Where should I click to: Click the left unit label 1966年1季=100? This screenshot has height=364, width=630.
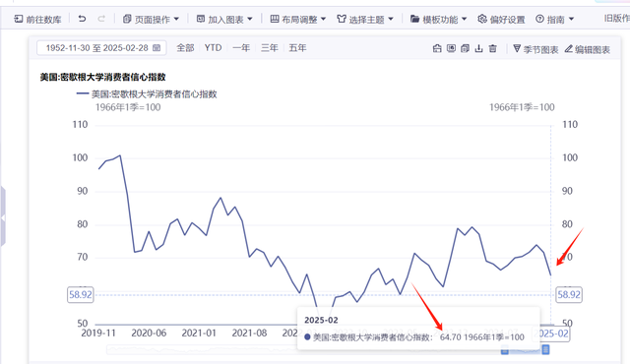pos(128,107)
